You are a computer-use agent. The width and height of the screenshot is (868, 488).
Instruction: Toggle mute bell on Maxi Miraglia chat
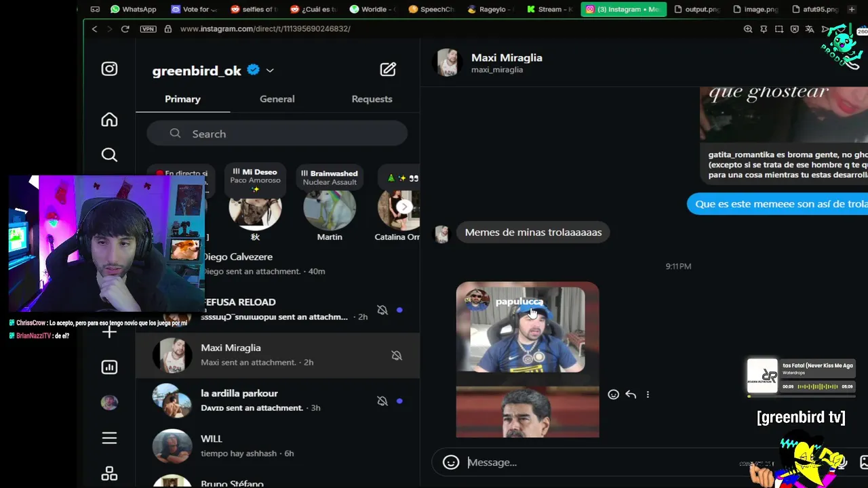[397, 355]
